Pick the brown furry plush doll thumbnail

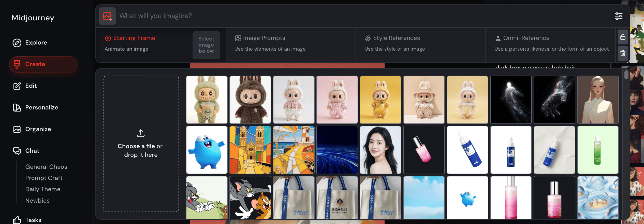250,100
